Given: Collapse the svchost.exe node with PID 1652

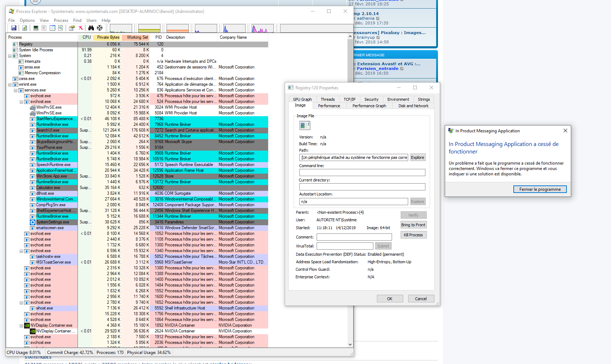Looking at the screenshot, I should [x=21, y=303].
